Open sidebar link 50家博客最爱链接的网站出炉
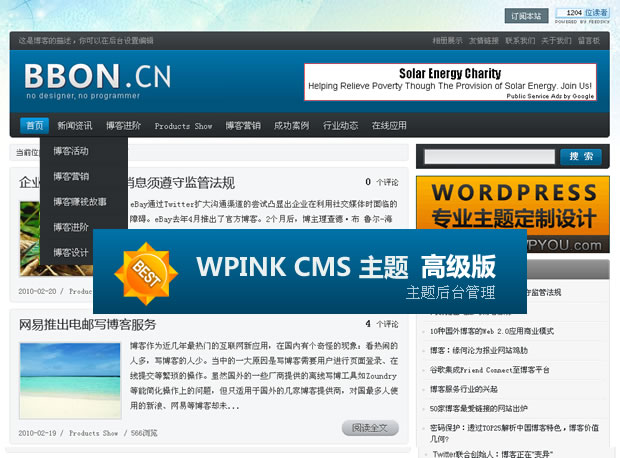The width and height of the screenshot is (620, 458). click(x=478, y=409)
